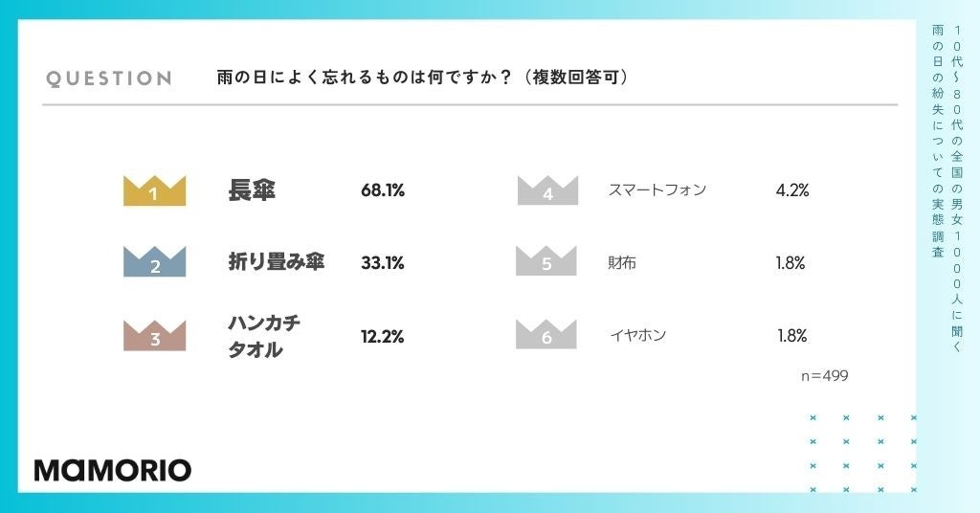The width and height of the screenshot is (980, 513).
Task: Select the 折り畳み傘 label
Action: pos(277,262)
